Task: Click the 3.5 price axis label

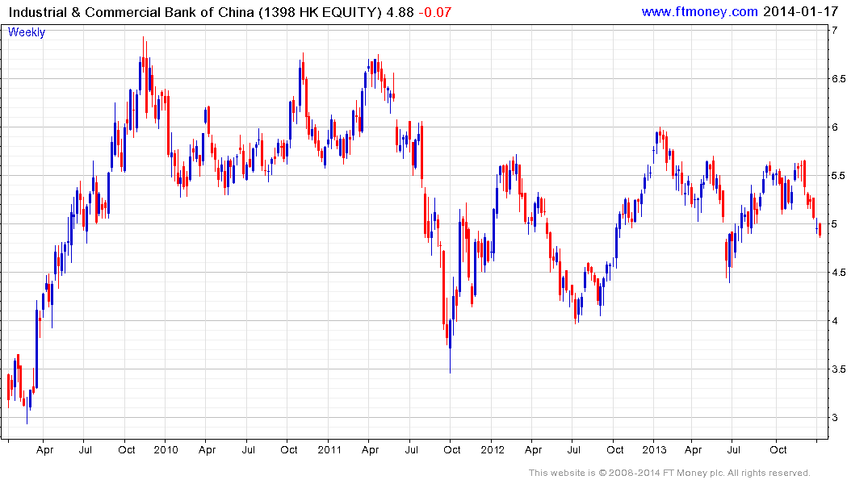Action: (x=839, y=369)
